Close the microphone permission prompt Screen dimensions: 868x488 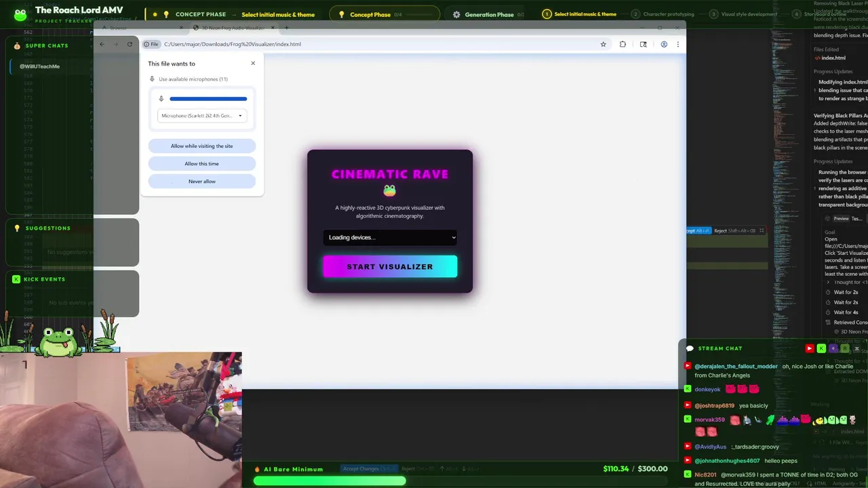(253, 63)
